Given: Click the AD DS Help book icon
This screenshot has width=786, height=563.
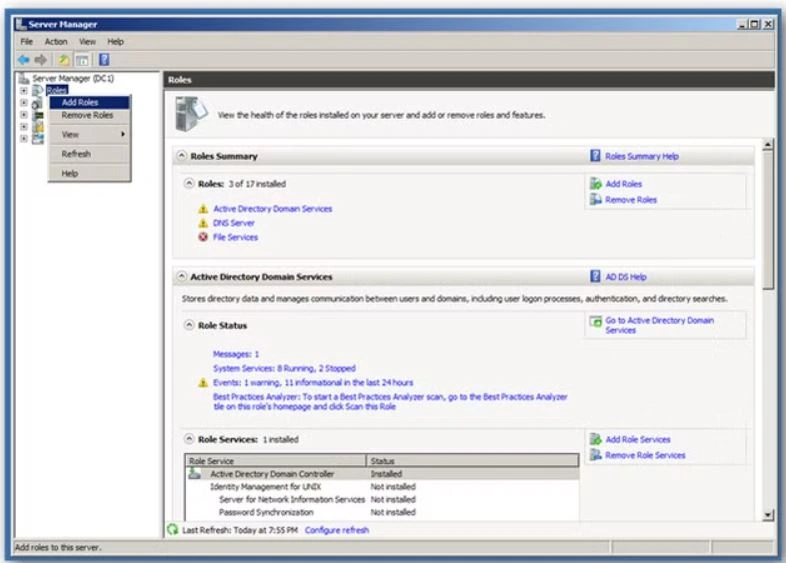Looking at the screenshot, I should click(x=595, y=276).
